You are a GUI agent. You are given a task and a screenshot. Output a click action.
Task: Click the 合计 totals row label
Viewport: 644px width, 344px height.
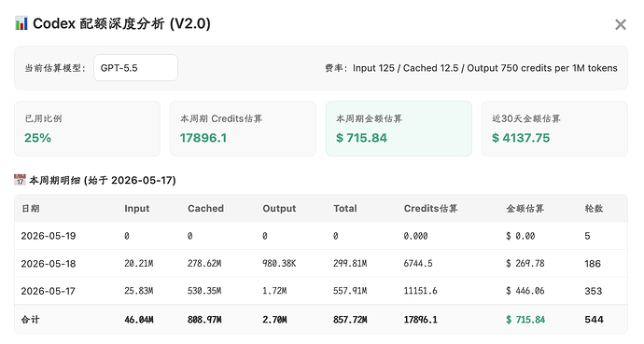tap(31, 320)
